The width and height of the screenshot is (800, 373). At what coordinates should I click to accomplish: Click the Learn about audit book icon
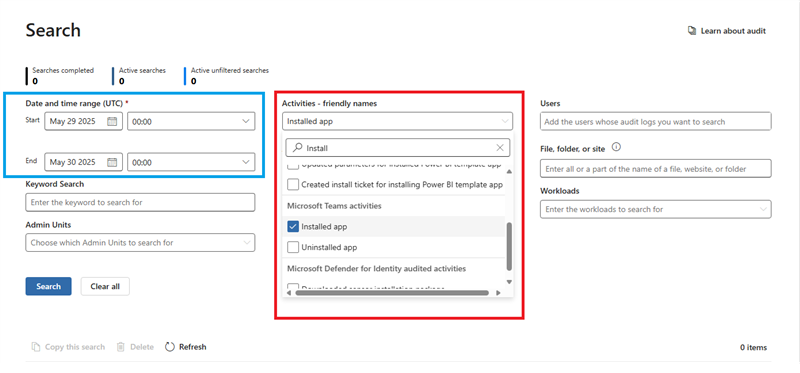pos(692,31)
